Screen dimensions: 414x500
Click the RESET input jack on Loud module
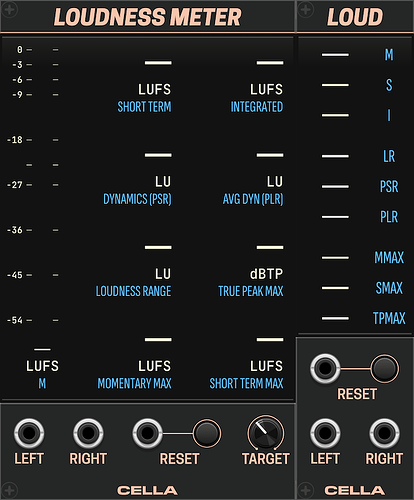pyautogui.click(x=325, y=368)
